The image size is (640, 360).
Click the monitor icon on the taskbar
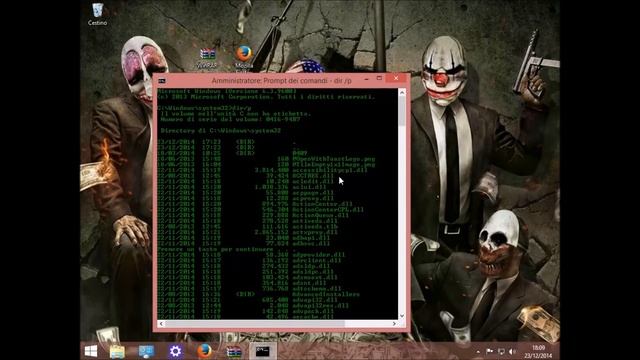146,351
